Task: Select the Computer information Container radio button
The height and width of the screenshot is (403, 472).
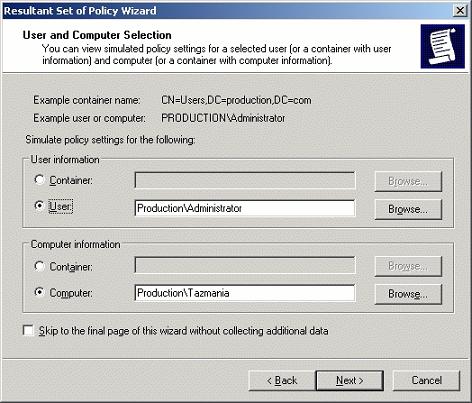Action: (x=39, y=266)
